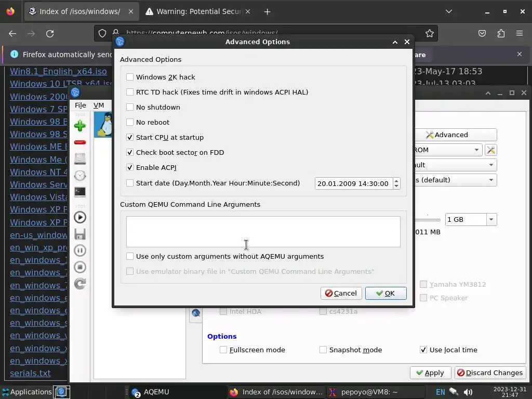Roll up the Advanced Options dialog
532x399 pixels.
point(395,42)
